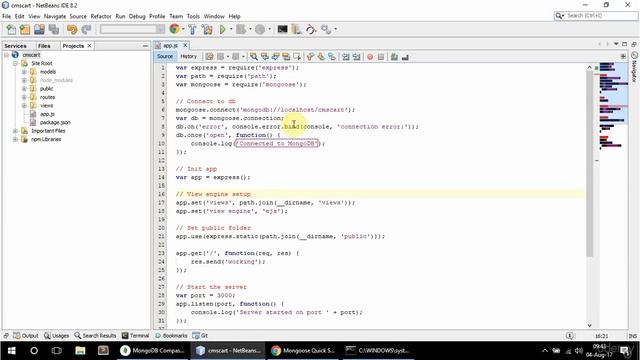Viewport: 640px width, 360px height.
Task: Click the Stop Macro Recording icon
Action: click(x=381, y=57)
